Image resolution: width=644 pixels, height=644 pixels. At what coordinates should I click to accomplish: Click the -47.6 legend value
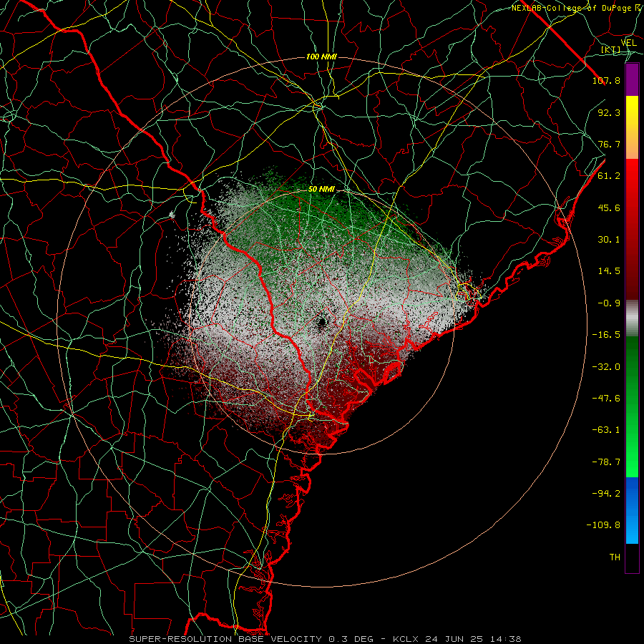(x=606, y=399)
